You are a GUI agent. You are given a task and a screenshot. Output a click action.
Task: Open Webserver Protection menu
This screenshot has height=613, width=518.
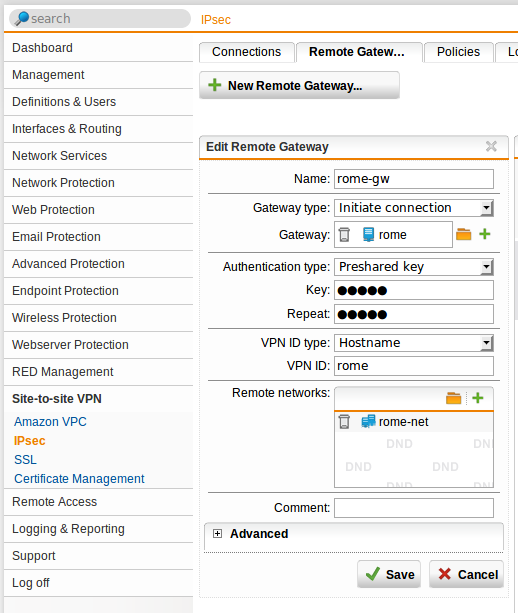99,344
